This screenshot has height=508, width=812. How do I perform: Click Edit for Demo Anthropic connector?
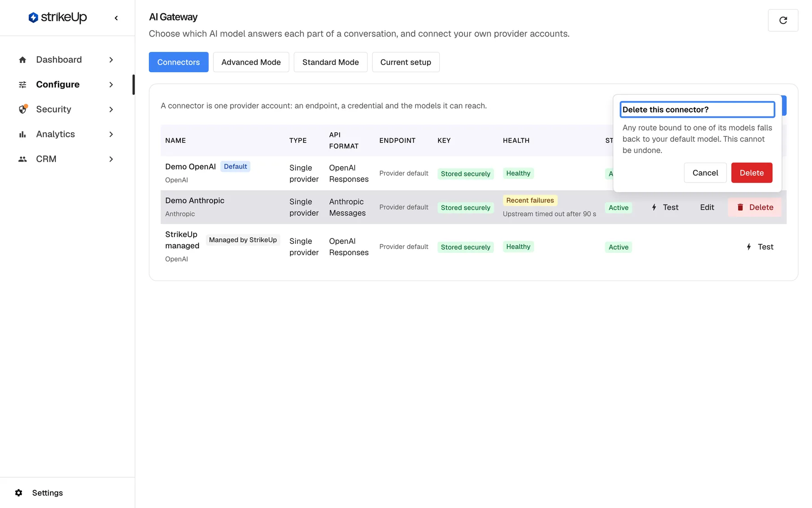[x=707, y=207]
